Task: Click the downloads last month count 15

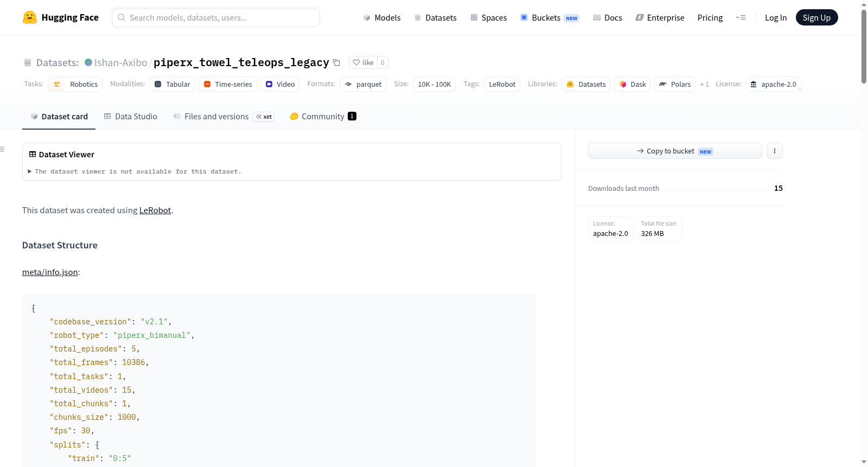Action: point(778,188)
